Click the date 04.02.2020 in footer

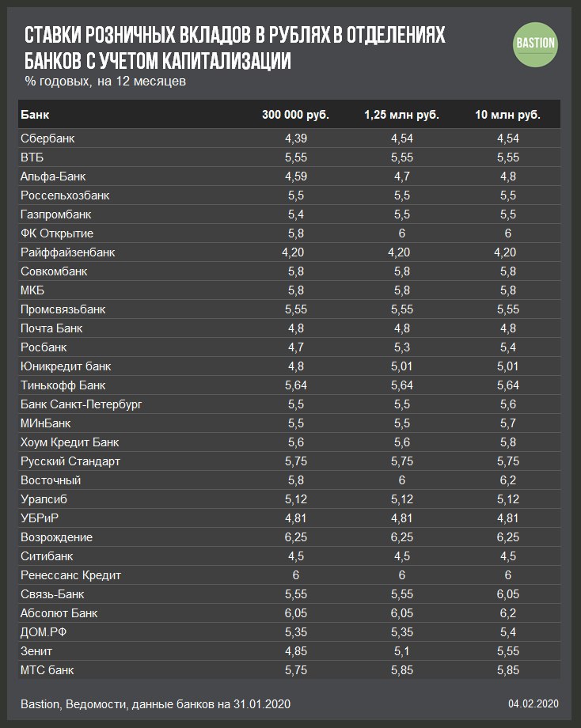point(534,703)
